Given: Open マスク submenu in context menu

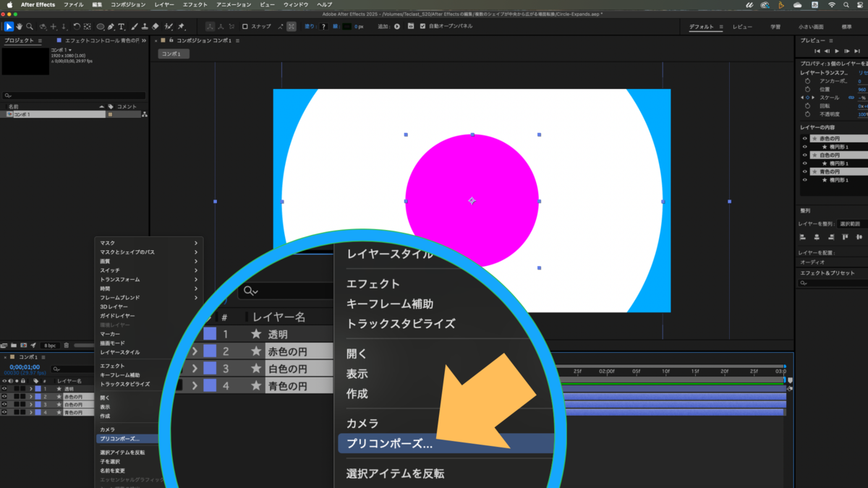Looking at the screenshot, I should point(149,243).
